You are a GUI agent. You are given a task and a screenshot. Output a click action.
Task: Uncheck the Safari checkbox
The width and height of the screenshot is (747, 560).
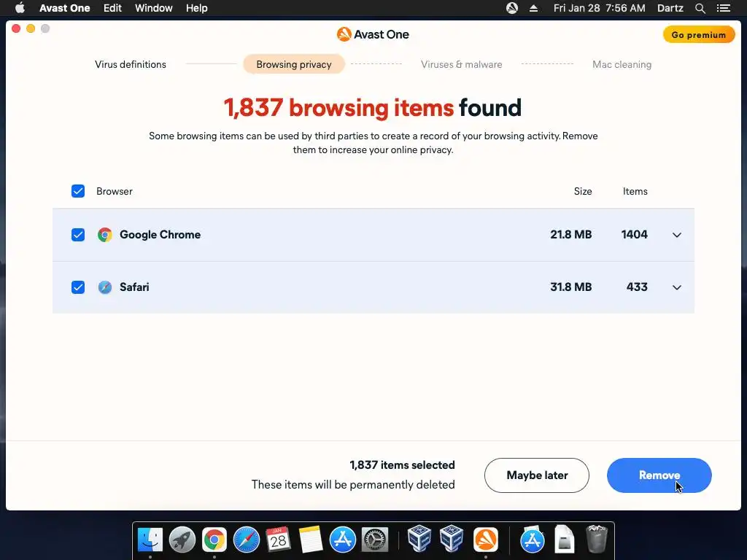pyautogui.click(x=78, y=287)
